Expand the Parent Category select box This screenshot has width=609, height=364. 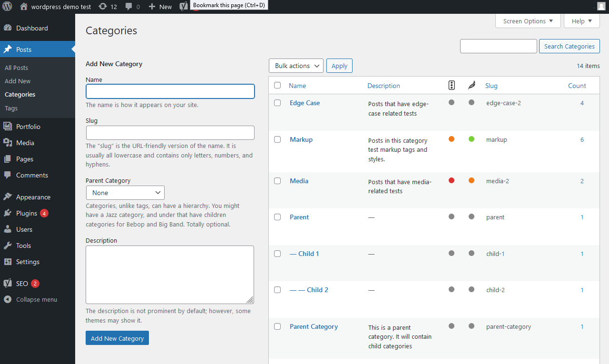[x=125, y=193]
